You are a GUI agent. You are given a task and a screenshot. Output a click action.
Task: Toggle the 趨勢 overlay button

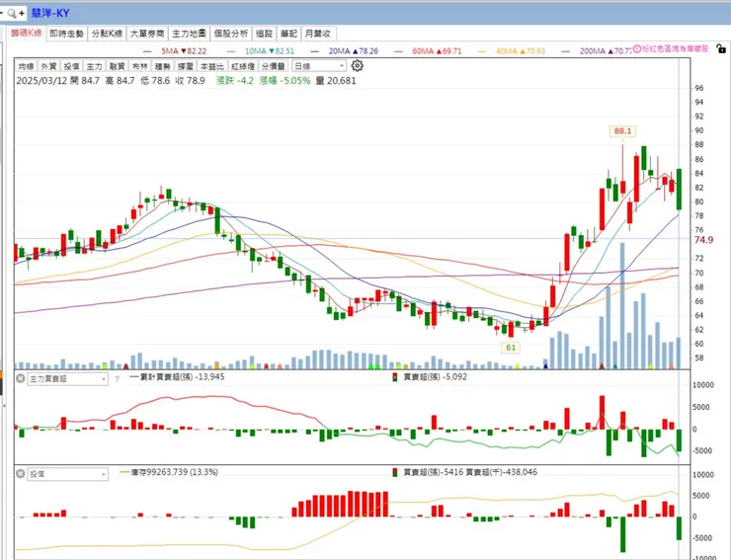[x=163, y=66]
